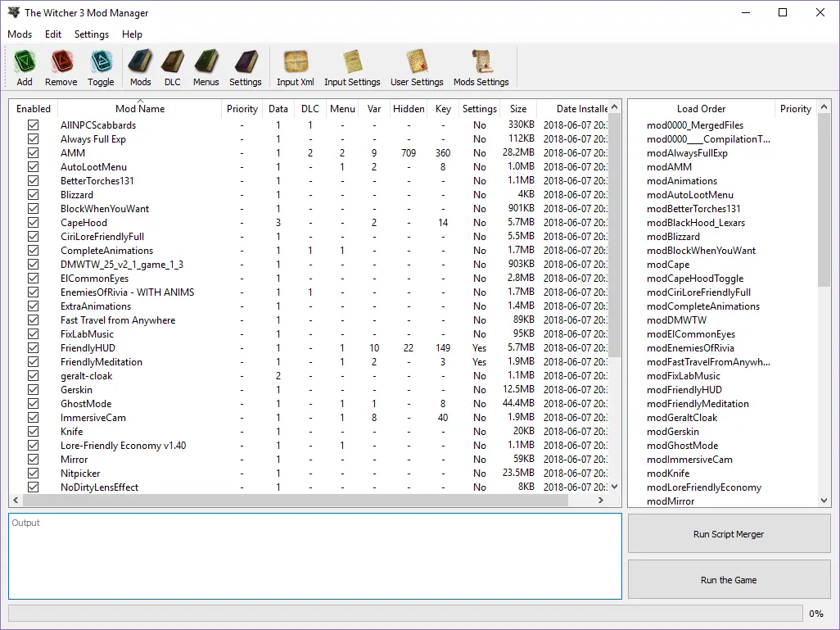This screenshot has width=840, height=630.
Task: Click the progress bar at the bottom
Action: [x=405, y=614]
